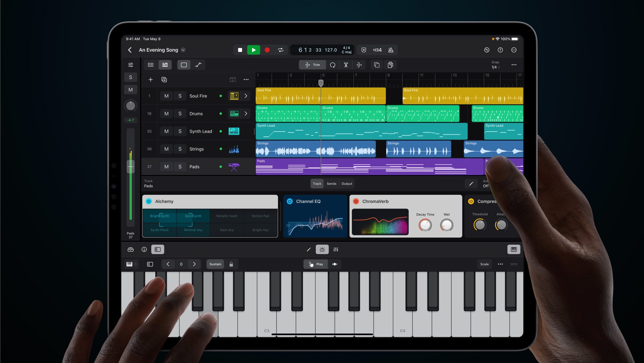Select the Sends tab
Image resolution: width=644 pixels, height=363 pixels.
(x=332, y=184)
